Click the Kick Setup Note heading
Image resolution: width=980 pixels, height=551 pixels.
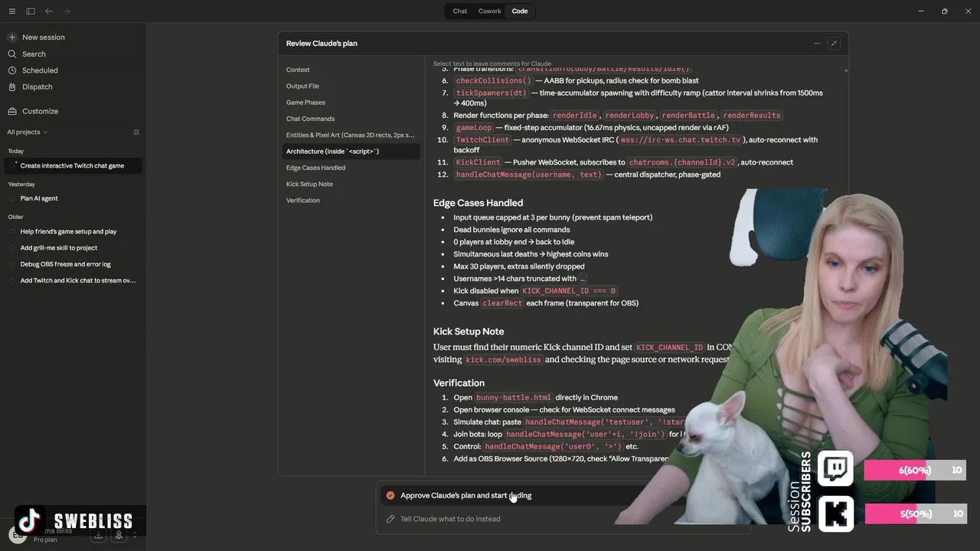click(x=469, y=331)
